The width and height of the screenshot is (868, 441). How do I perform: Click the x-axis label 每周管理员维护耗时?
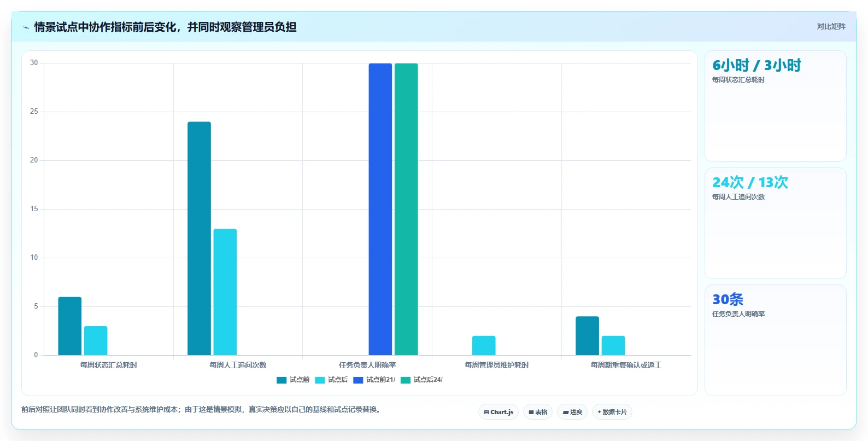click(497, 365)
